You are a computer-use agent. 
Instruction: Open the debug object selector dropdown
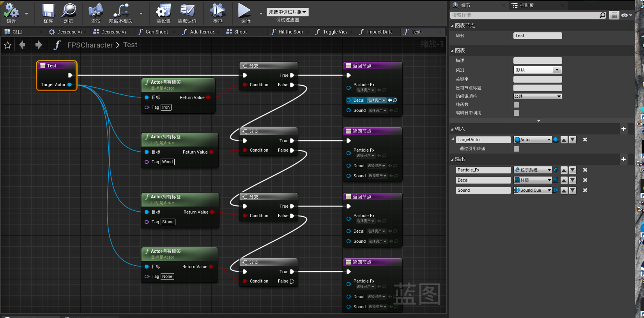(287, 12)
